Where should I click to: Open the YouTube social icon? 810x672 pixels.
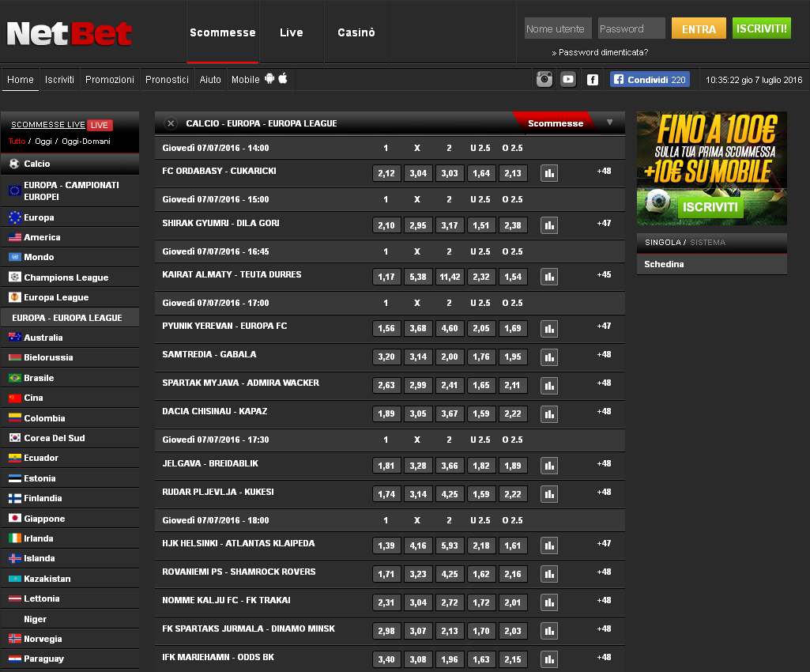click(x=568, y=79)
